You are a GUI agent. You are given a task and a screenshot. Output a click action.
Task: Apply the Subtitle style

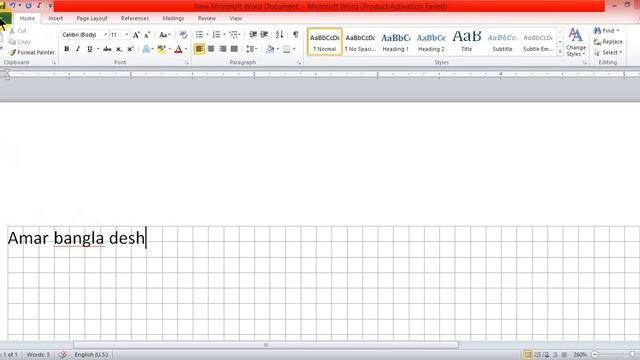click(502, 42)
